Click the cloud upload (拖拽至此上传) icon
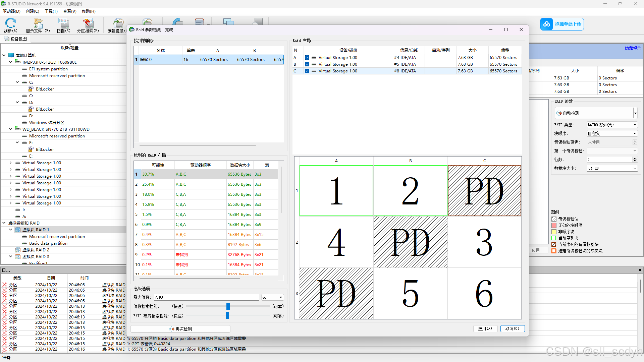The height and width of the screenshot is (362, 644). click(547, 24)
